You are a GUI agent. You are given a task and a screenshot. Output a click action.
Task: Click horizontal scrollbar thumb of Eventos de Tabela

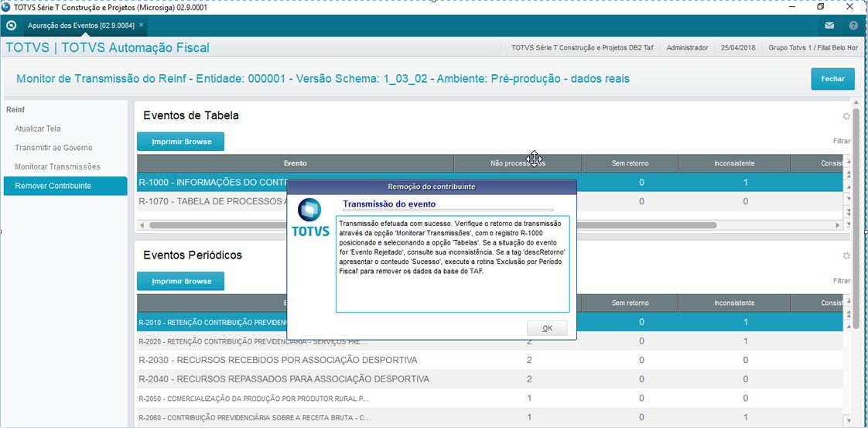coord(432,225)
